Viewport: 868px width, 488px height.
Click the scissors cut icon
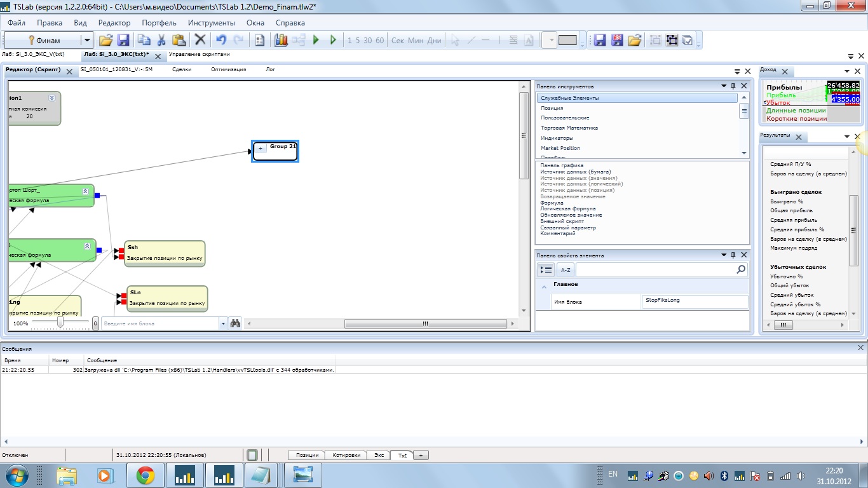click(x=161, y=40)
